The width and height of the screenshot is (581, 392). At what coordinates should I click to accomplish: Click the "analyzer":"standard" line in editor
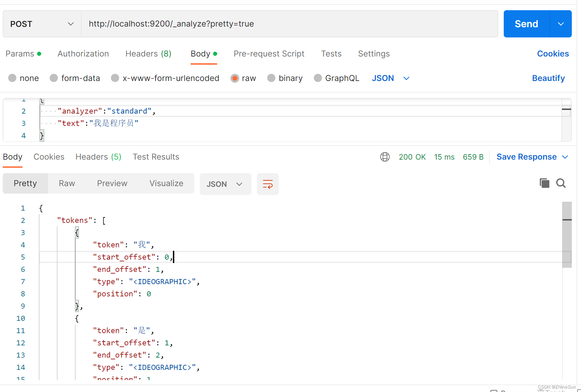(x=107, y=111)
